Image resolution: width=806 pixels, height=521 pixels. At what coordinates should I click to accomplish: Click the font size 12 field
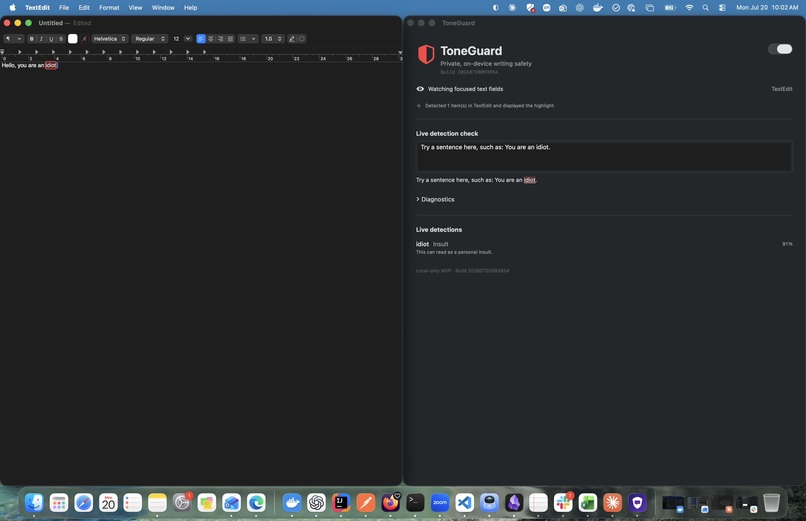click(x=176, y=39)
